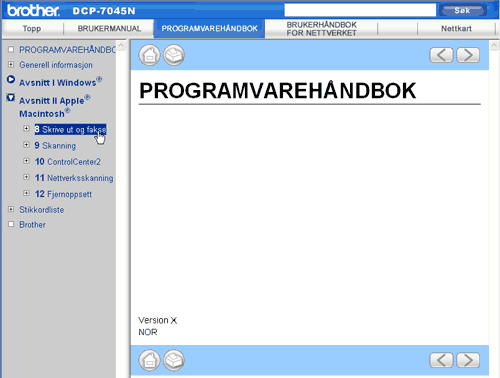Collapse Avsnitt II Apple Macintosh arrow

click(x=11, y=98)
